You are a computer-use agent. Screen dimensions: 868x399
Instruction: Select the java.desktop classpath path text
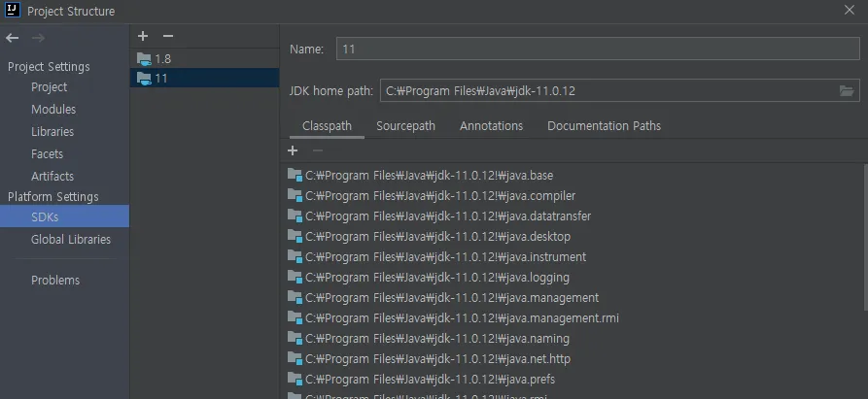(437, 237)
